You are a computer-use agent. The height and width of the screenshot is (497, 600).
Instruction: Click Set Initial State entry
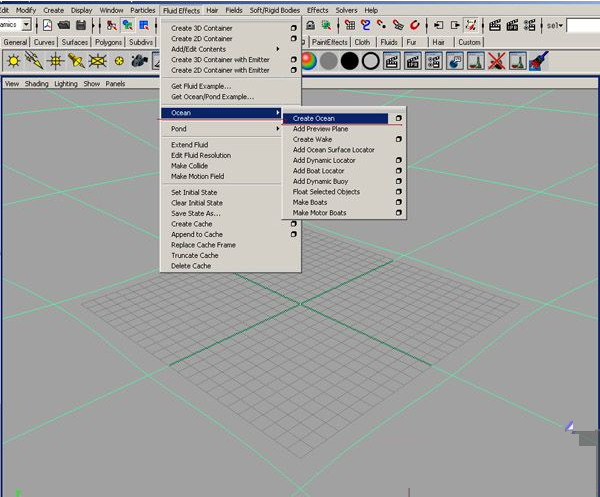(x=194, y=192)
